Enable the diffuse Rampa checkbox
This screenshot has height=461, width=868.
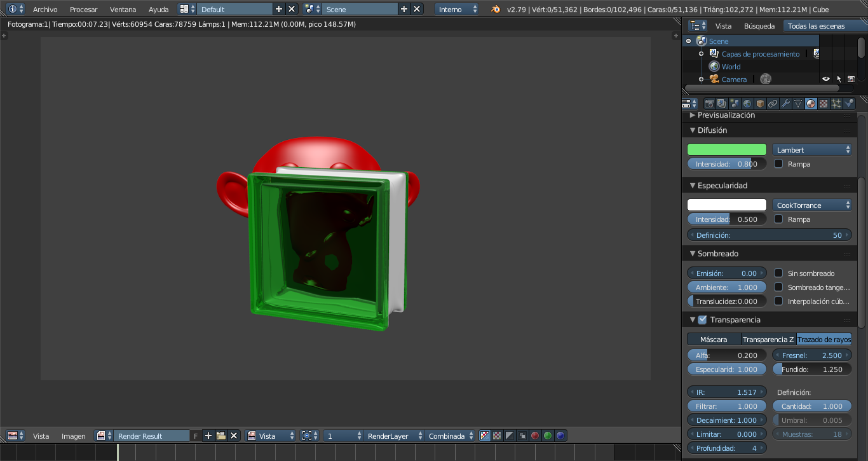click(778, 163)
